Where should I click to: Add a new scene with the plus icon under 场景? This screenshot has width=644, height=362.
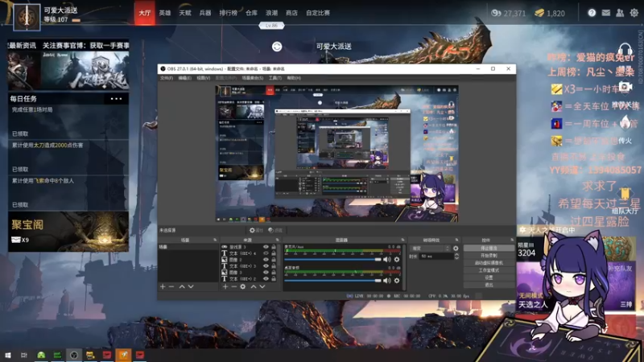point(163,286)
